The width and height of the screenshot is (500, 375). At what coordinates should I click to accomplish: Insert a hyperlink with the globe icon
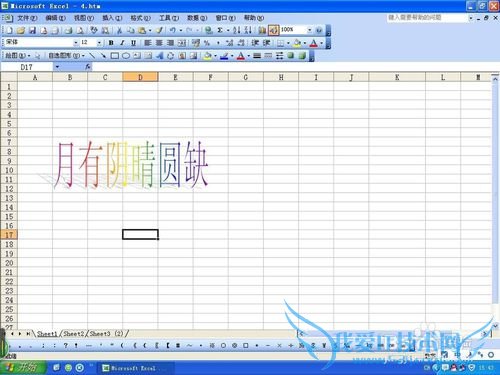(x=209, y=31)
